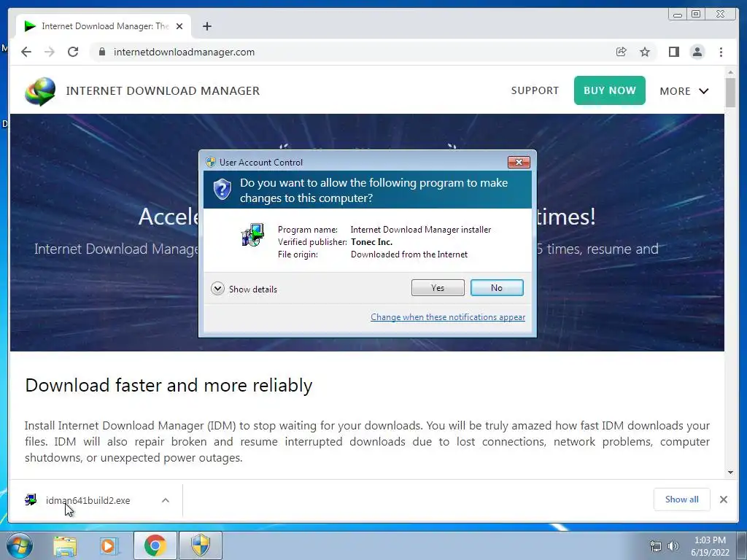Close the Internet Download Manager tab

coord(179,26)
